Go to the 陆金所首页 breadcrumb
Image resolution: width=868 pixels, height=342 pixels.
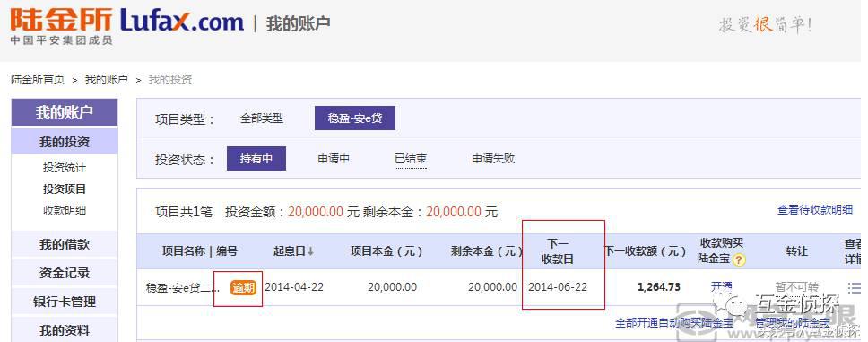tap(38, 80)
